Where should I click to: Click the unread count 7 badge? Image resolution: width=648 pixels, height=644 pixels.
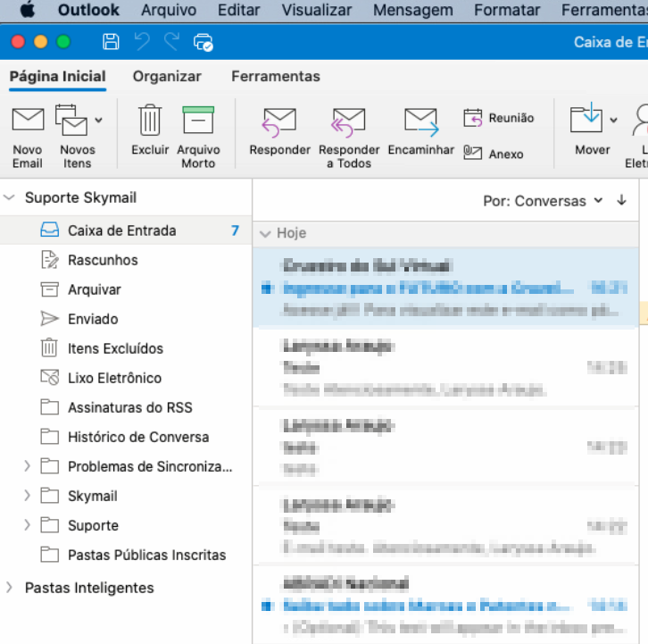point(235,230)
